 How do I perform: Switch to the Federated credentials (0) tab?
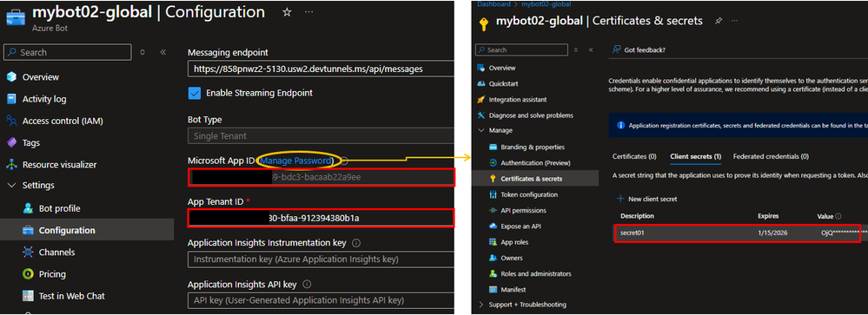771,156
